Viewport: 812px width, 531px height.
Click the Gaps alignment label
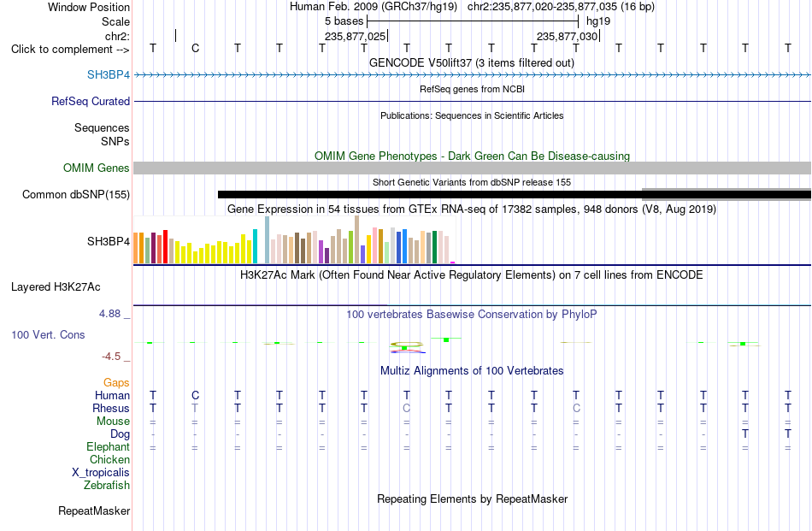point(116,382)
